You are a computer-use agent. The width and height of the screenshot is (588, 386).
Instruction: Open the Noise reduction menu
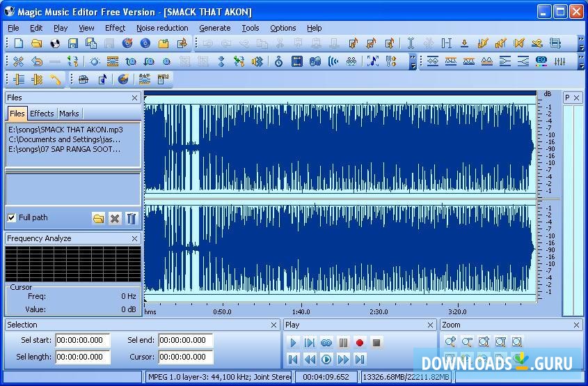162,28
